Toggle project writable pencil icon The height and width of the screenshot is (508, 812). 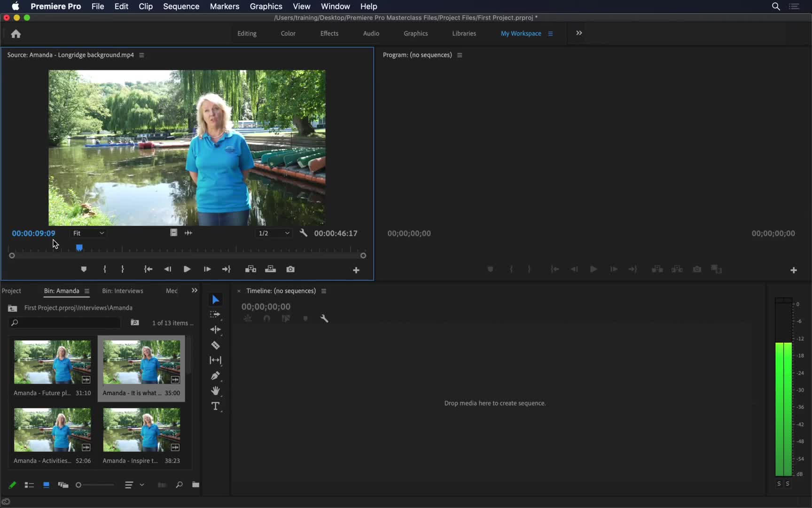pyautogui.click(x=13, y=485)
